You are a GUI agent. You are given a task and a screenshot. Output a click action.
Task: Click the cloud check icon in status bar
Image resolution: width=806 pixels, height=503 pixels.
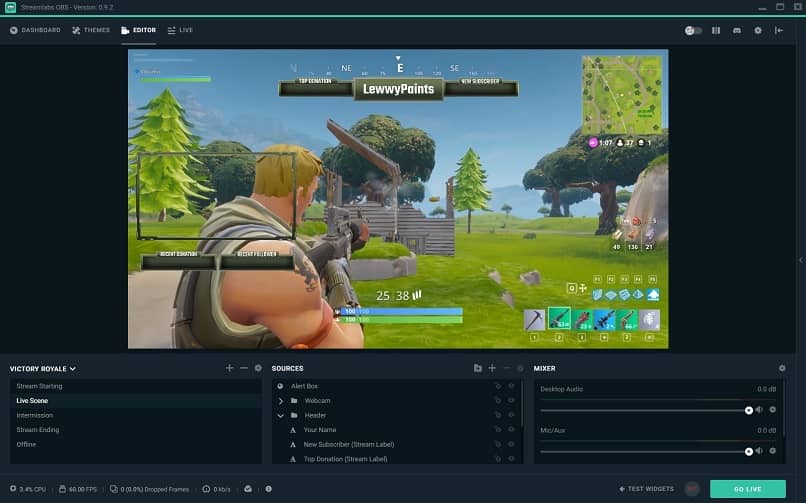pos(248,489)
